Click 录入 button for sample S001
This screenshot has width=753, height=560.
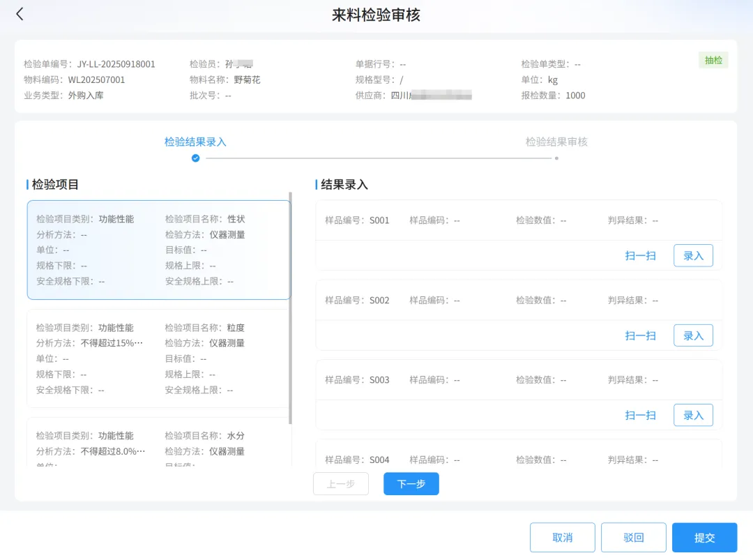pos(693,256)
